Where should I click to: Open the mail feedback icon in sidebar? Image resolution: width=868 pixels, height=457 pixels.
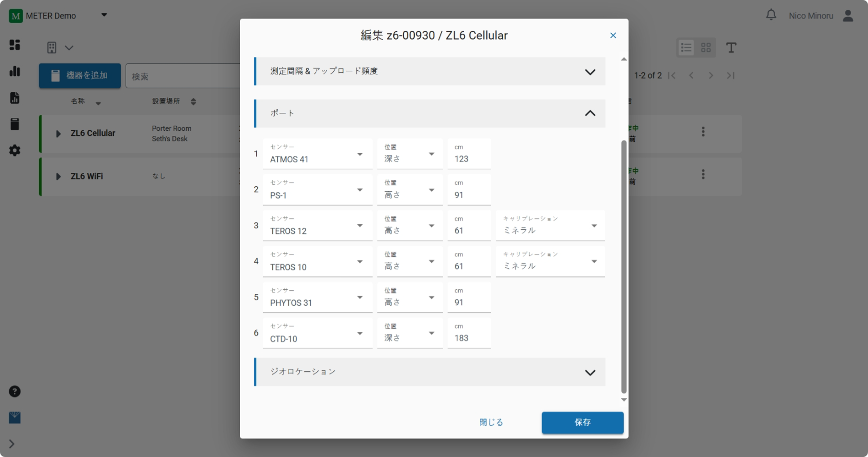click(15, 418)
